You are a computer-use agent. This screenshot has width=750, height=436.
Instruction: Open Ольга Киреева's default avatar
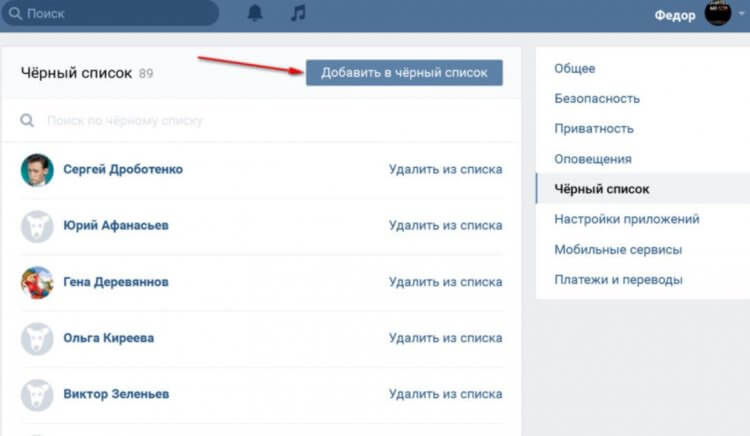point(37,338)
